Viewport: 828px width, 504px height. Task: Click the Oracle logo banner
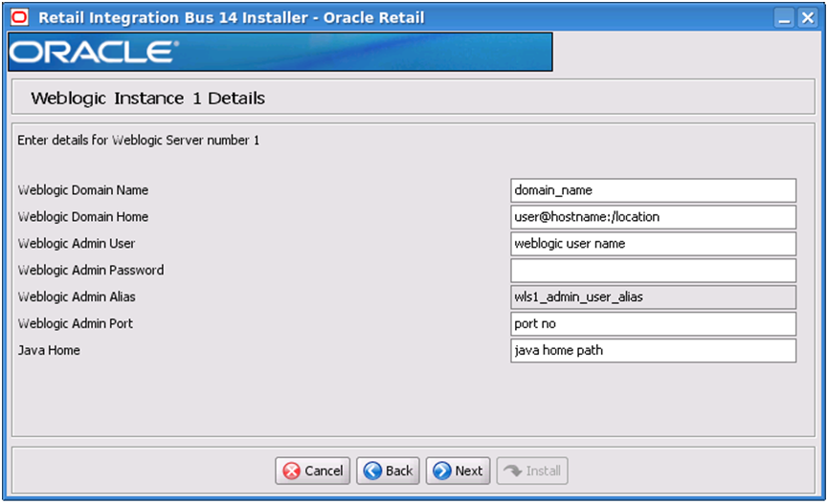pos(280,52)
